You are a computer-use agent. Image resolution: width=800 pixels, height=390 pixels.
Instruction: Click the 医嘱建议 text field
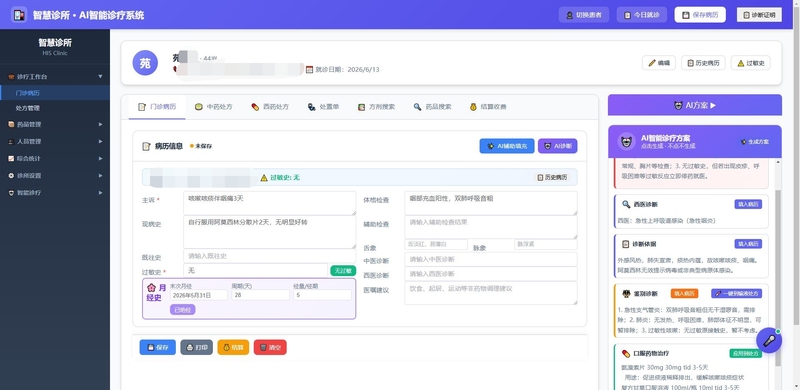[x=491, y=293]
